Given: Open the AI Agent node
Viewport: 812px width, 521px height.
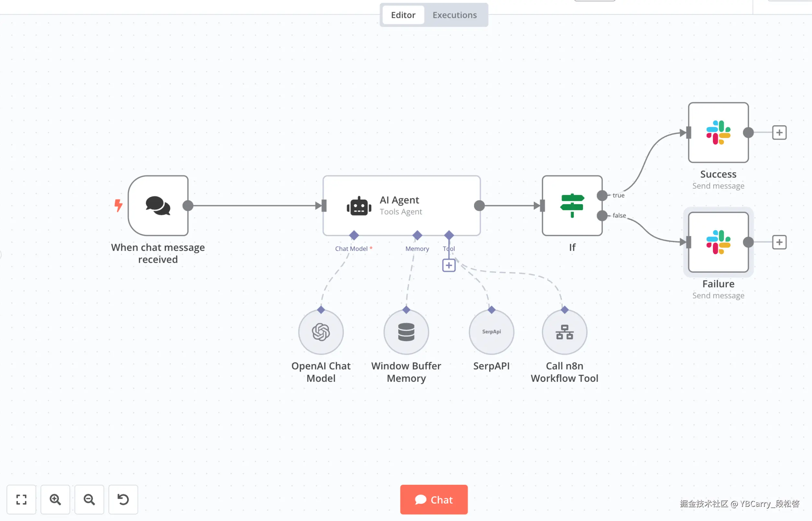Looking at the screenshot, I should coord(401,205).
